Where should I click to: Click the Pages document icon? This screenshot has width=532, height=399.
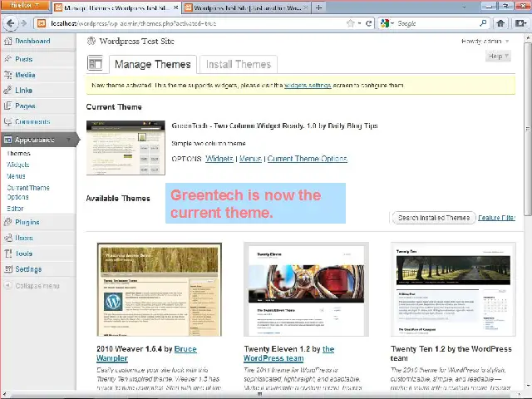click(8, 106)
